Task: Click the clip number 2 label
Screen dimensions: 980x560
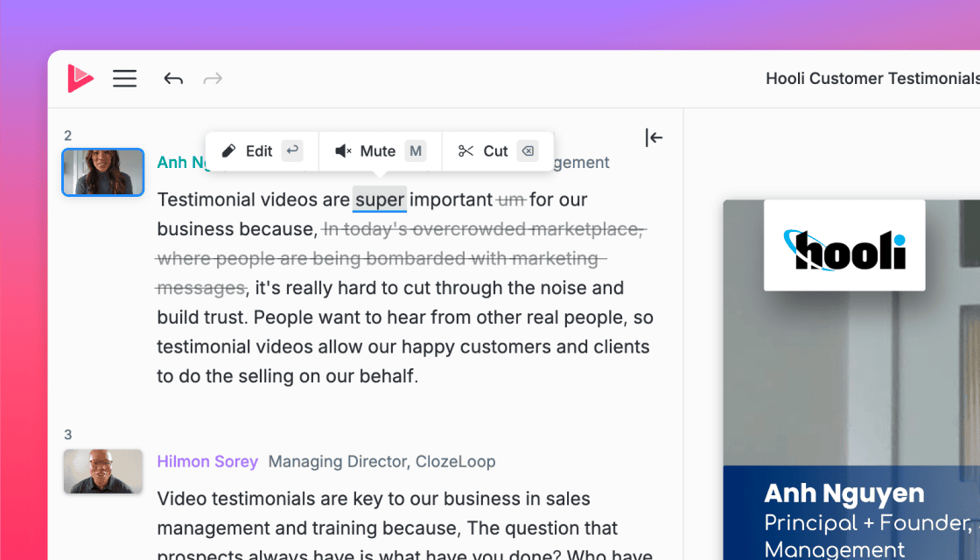Action: (x=68, y=136)
